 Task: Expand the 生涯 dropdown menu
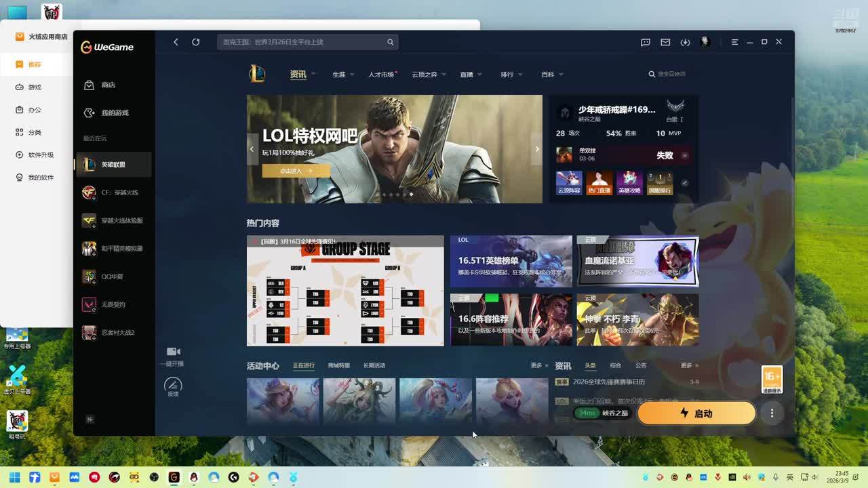click(x=343, y=75)
